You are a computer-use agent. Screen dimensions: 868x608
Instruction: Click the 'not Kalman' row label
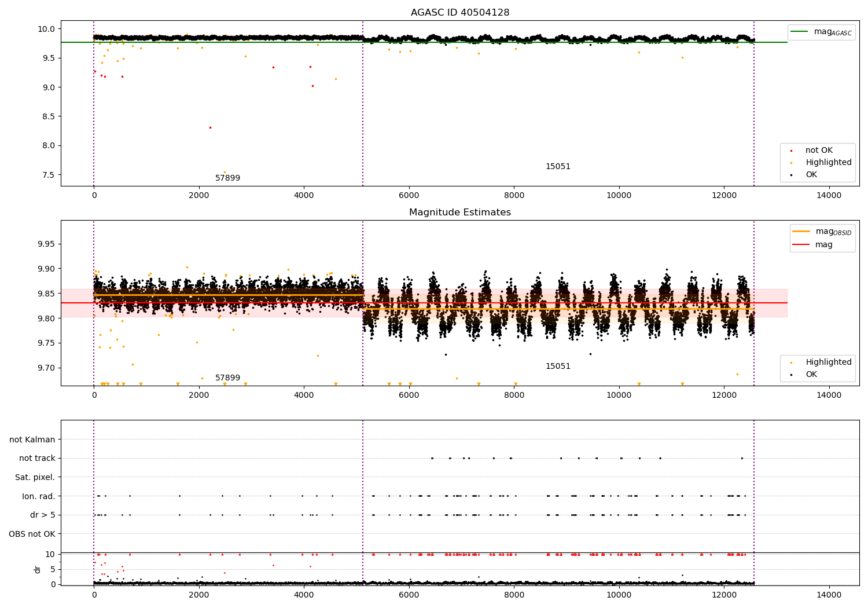32,439
